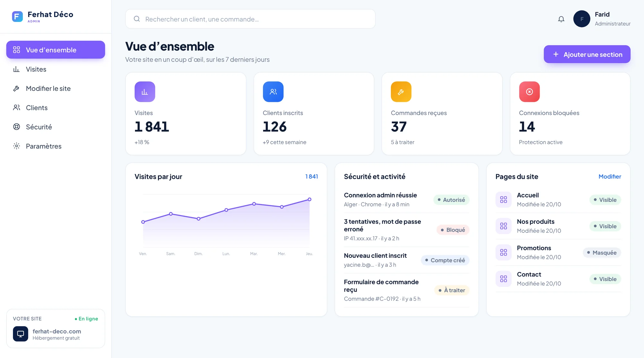Click the Promotions page grid icon
The width and height of the screenshot is (644, 358).
point(504,253)
